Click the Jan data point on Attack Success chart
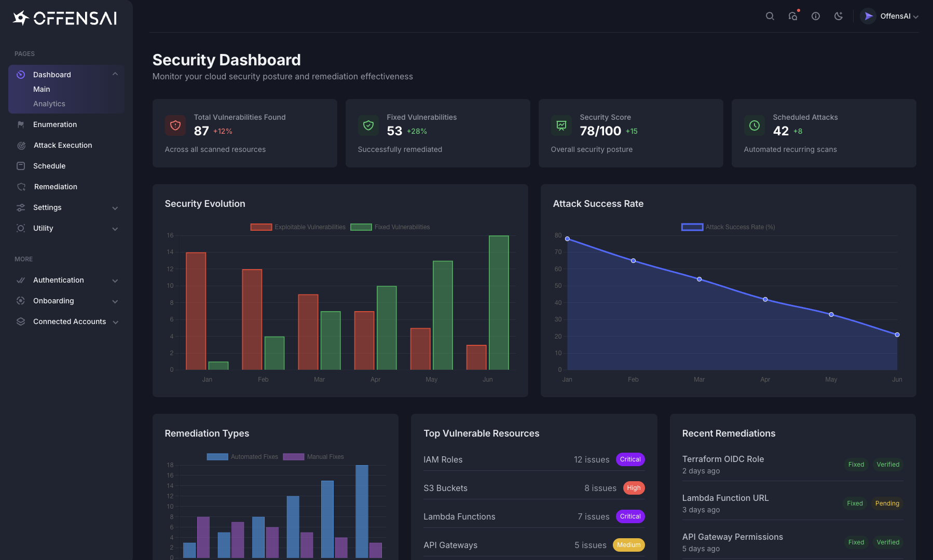This screenshot has height=560, width=933. click(x=567, y=239)
